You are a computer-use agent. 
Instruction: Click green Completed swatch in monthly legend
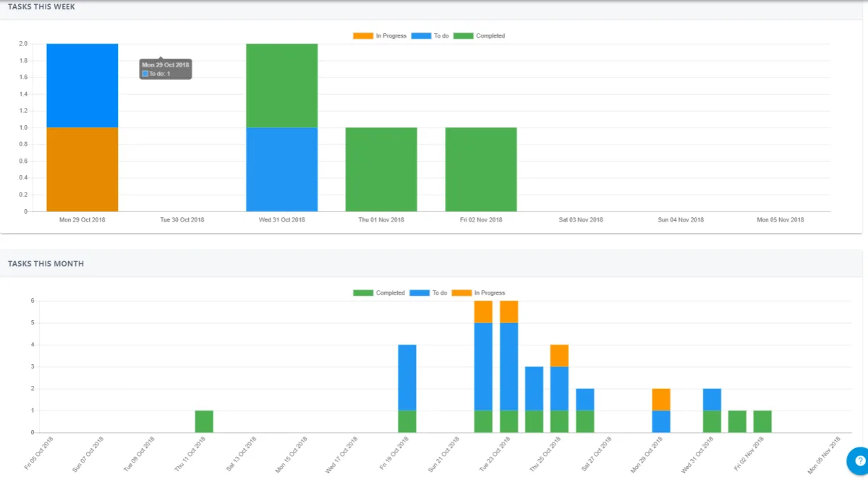pyautogui.click(x=363, y=292)
